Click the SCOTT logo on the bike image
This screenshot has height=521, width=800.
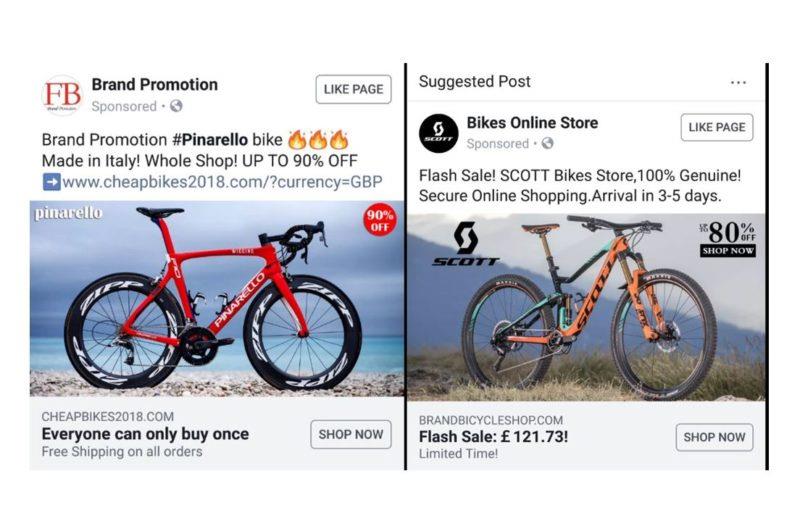click(x=465, y=245)
